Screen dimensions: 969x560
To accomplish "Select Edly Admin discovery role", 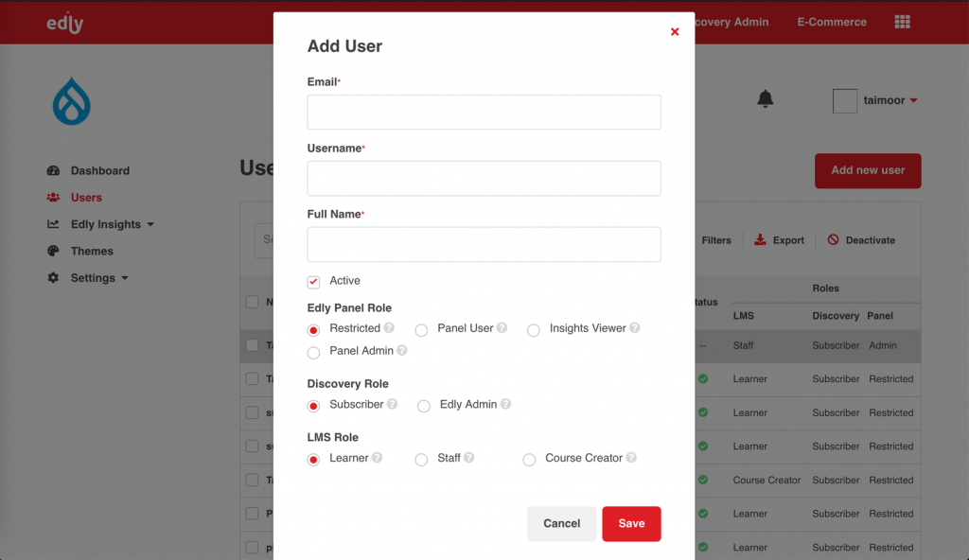I will tap(423, 406).
